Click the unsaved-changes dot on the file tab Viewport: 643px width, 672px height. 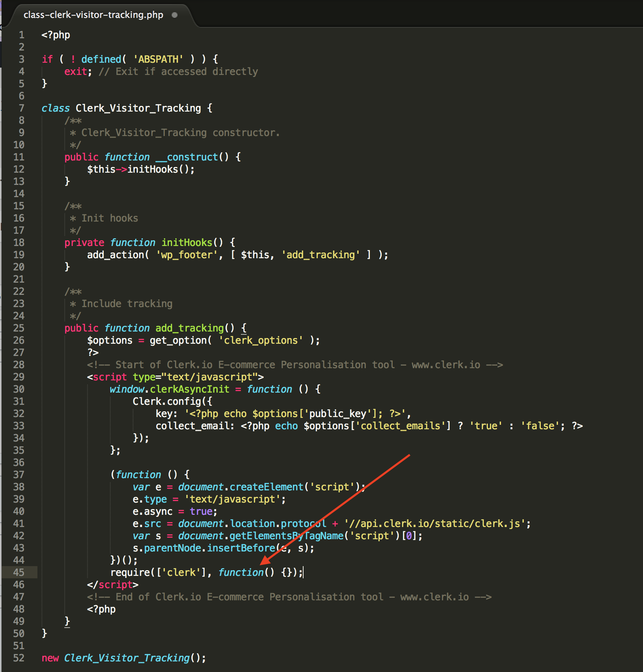175,15
